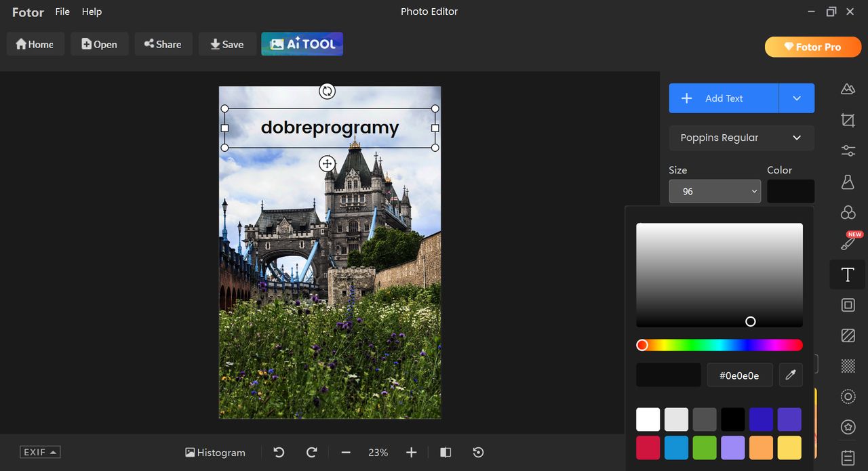Open the Mosaic pixel tool
The image size is (868, 471).
(x=848, y=366)
